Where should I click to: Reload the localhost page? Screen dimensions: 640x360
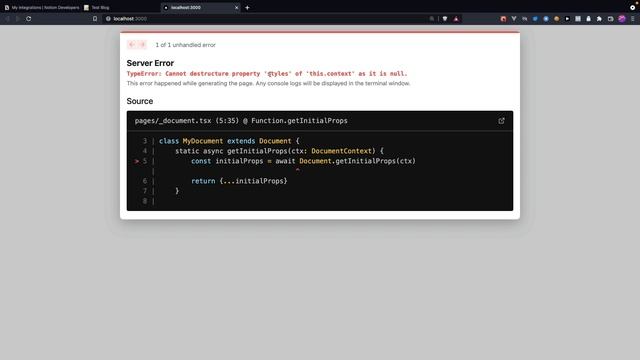click(x=29, y=19)
